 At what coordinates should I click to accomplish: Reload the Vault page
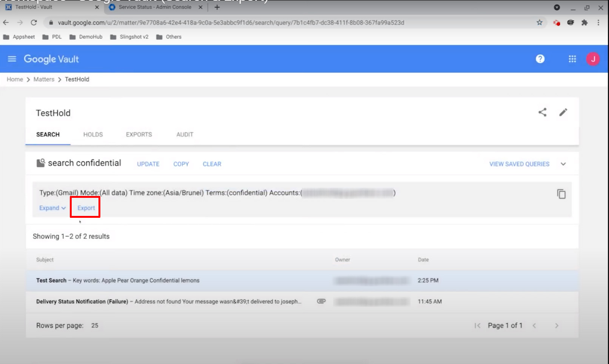pyautogui.click(x=34, y=23)
